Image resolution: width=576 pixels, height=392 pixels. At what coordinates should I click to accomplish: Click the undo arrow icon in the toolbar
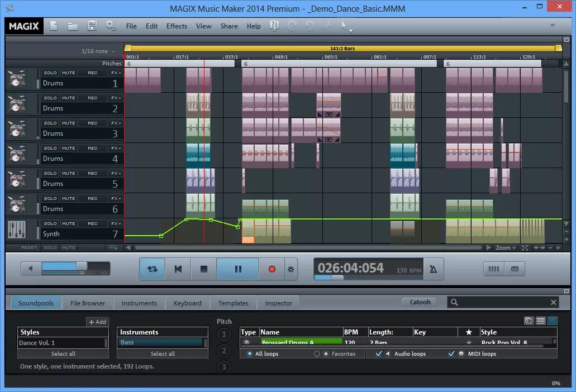coord(310,26)
